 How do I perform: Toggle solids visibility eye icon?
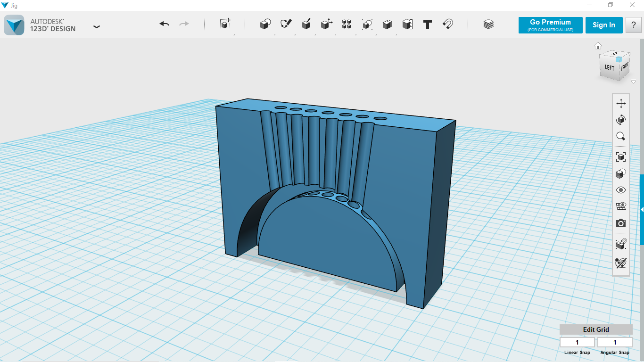click(x=621, y=190)
